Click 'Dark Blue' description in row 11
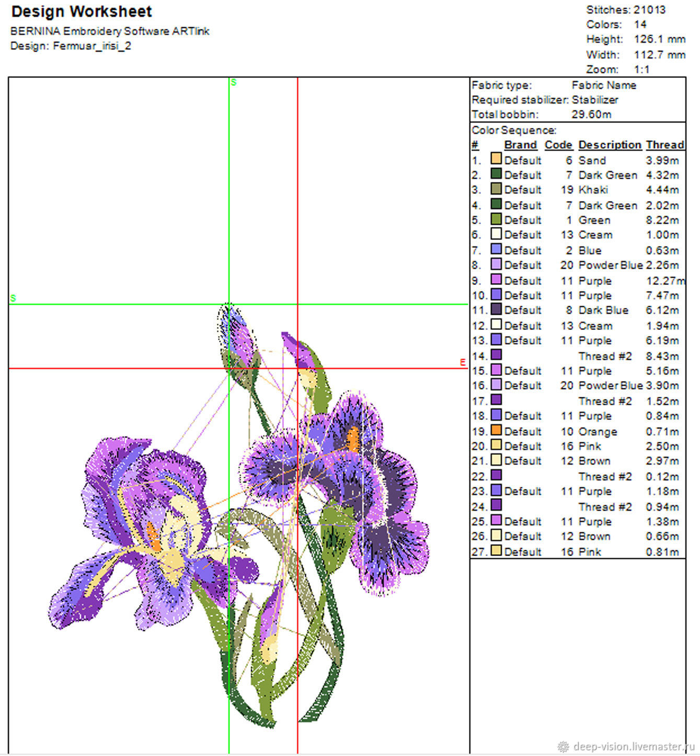Screen dimensions: 700x756 click(603, 310)
